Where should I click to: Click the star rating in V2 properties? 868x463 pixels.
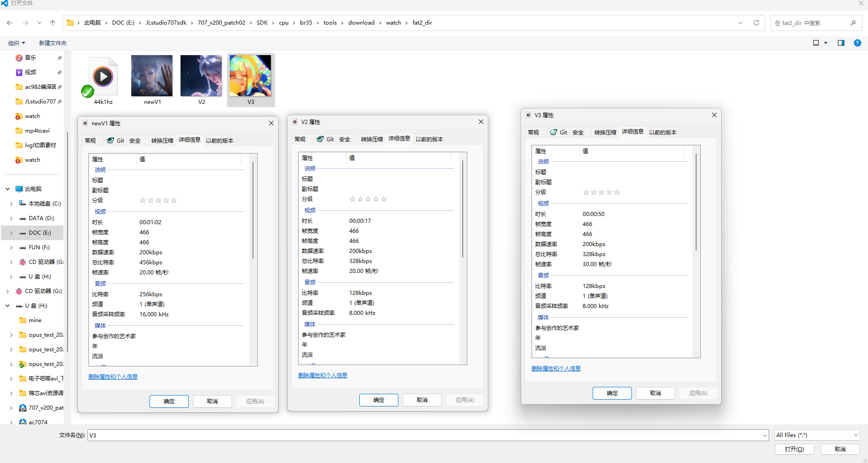click(x=368, y=199)
